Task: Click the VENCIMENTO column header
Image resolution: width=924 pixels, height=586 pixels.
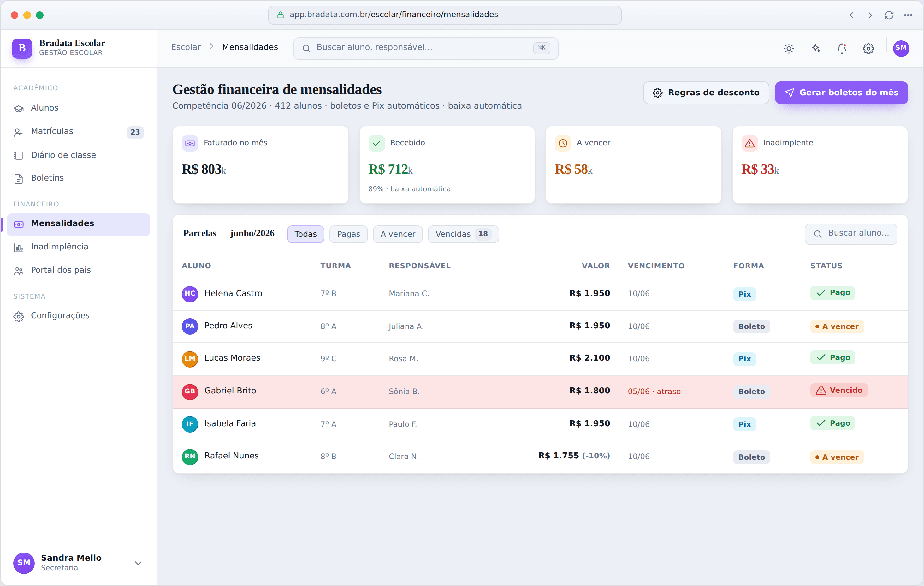Action: 656,266
